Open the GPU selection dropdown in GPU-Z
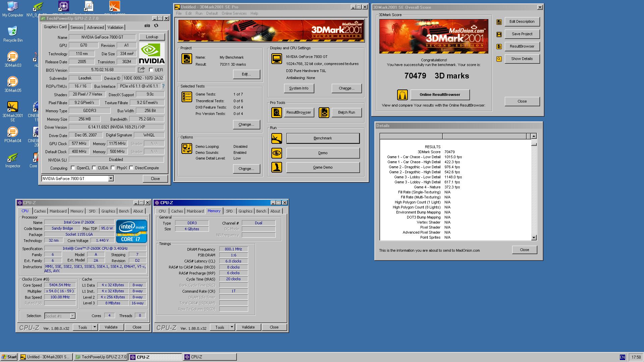 tap(111, 179)
